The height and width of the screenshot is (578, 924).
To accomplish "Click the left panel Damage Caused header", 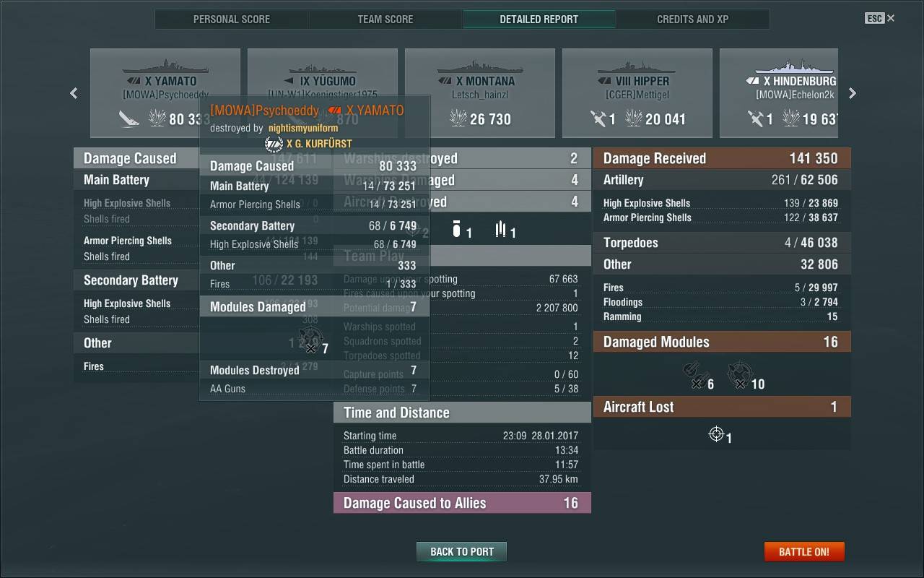I will (137, 158).
